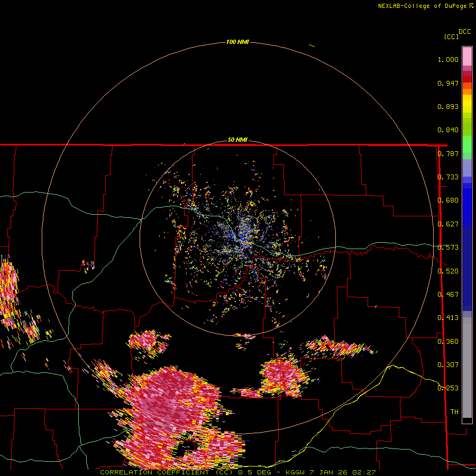Click the Correlation Coefficient caption at bottom
476x476 pixels.
click(238, 472)
